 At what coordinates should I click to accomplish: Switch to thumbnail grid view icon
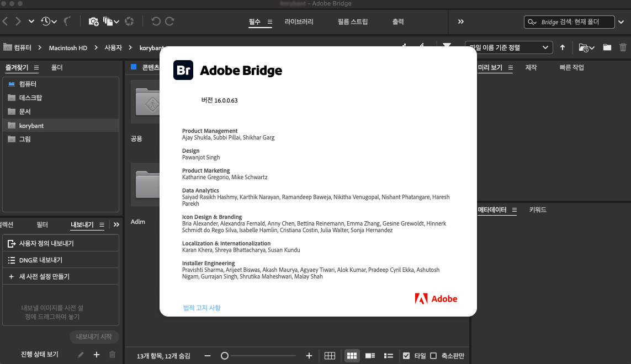click(352, 356)
